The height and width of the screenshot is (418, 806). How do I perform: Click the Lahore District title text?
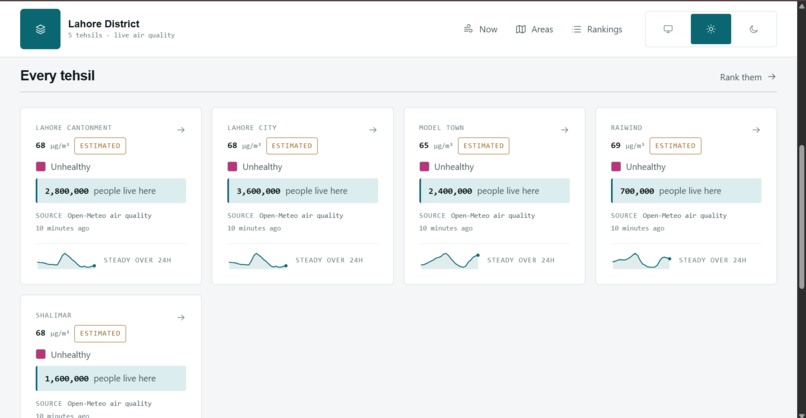[x=104, y=24]
